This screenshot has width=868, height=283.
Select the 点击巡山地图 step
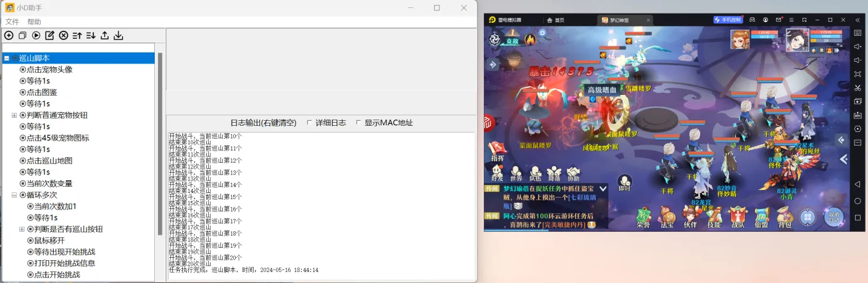[x=46, y=161]
